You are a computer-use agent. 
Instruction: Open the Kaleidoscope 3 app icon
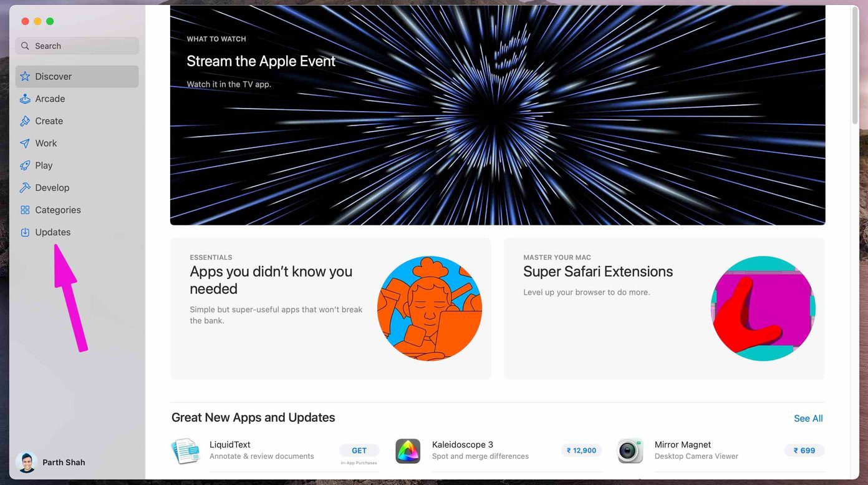click(408, 451)
